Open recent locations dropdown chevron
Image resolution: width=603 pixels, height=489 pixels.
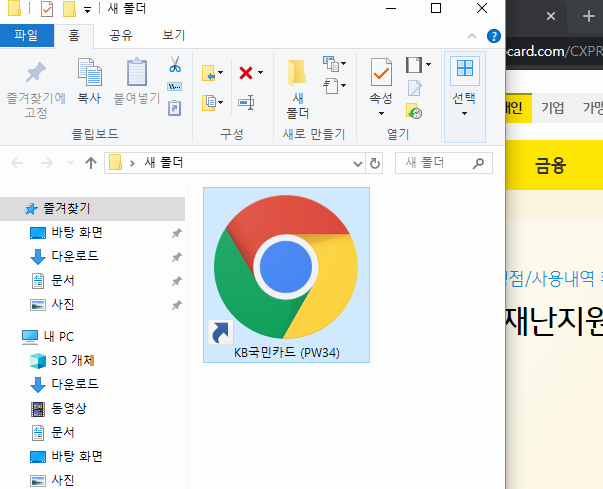(x=70, y=163)
